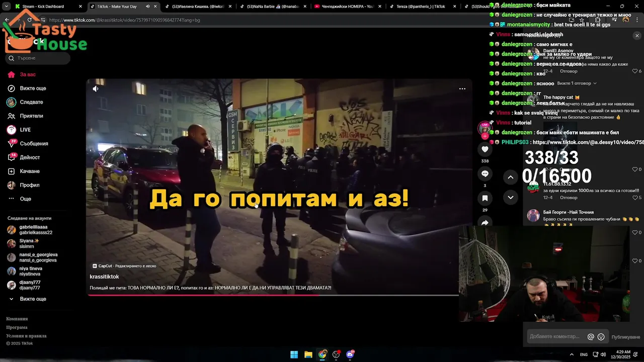Viewport: 644px width, 362px height.
Task: Open emoji picker in comment box
Action: tap(601, 337)
